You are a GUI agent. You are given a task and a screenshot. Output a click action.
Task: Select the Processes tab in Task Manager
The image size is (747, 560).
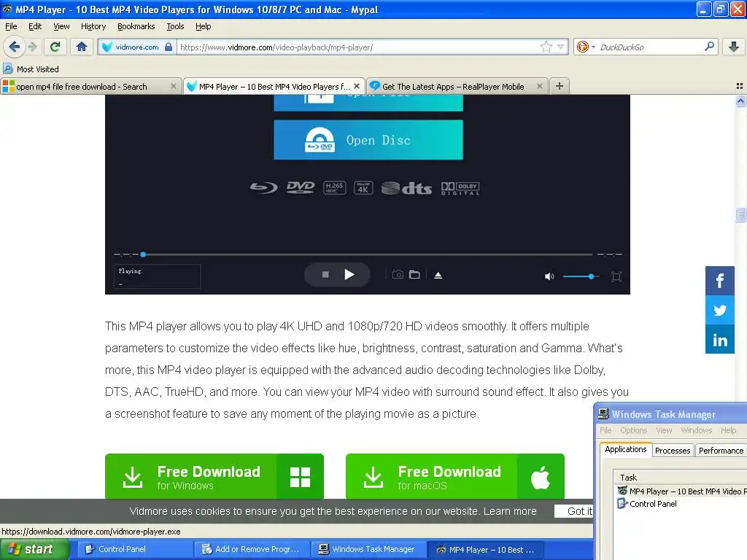[672, 451]
